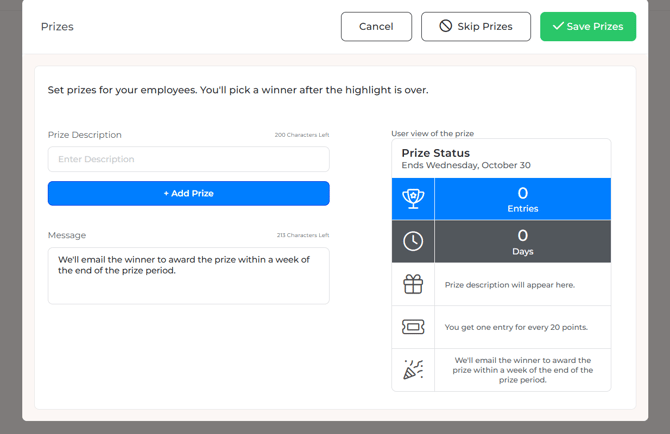Click the party popper icon
The image size is (670, 434).
click(413, 370)
